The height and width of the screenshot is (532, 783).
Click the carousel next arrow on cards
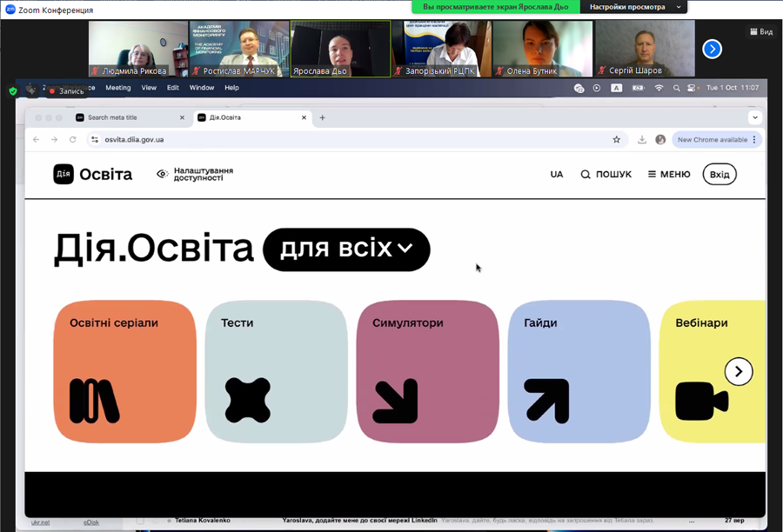(x=739, y=371)
